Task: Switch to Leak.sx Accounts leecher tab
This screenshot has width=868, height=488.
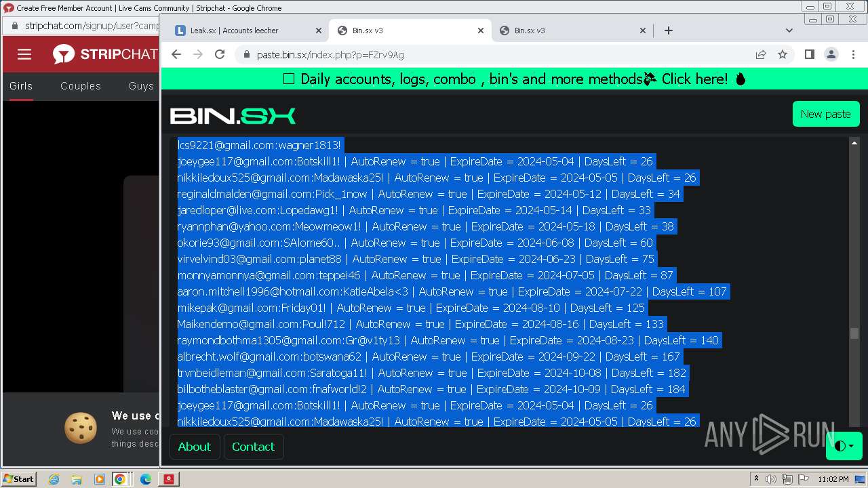Action: tap(248, 30)
